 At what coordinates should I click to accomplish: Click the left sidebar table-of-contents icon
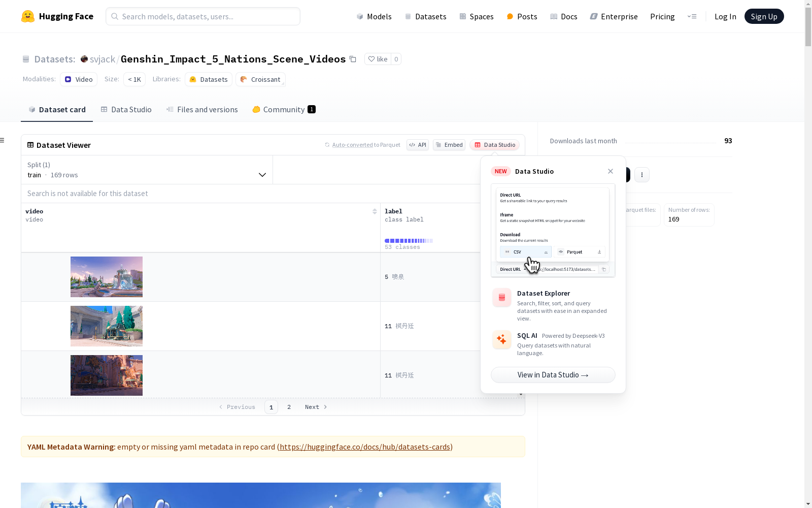pos(3,140)
